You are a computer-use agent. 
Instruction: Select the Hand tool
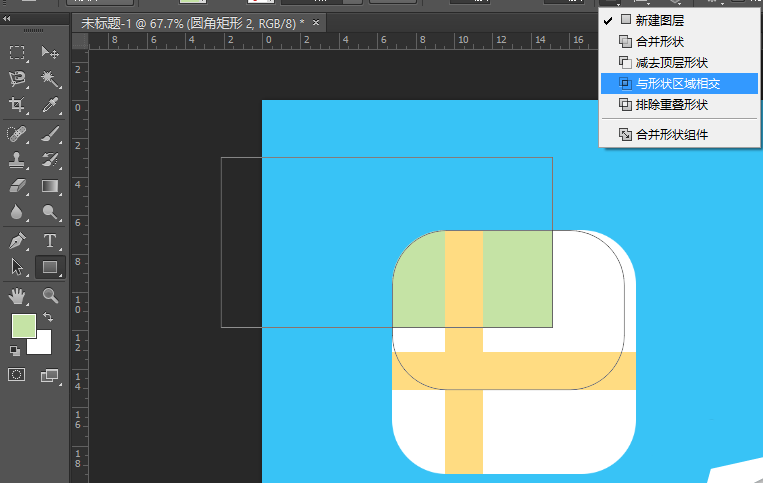tap(17, 295)
